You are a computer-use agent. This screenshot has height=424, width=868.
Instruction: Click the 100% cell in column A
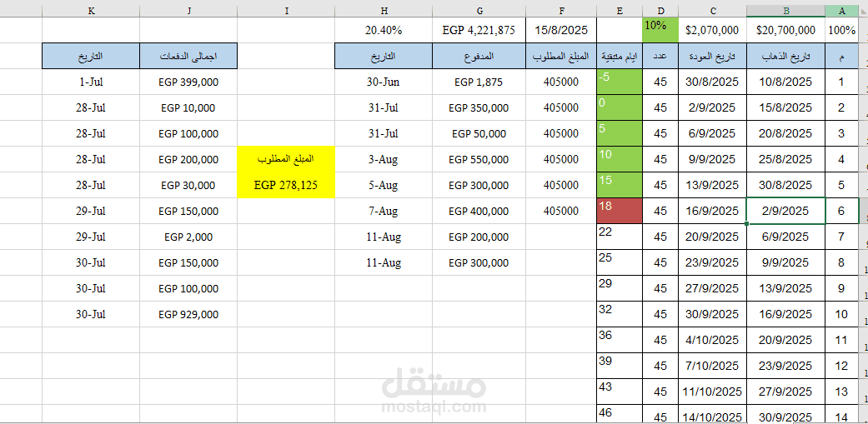(x=841, y=30)
